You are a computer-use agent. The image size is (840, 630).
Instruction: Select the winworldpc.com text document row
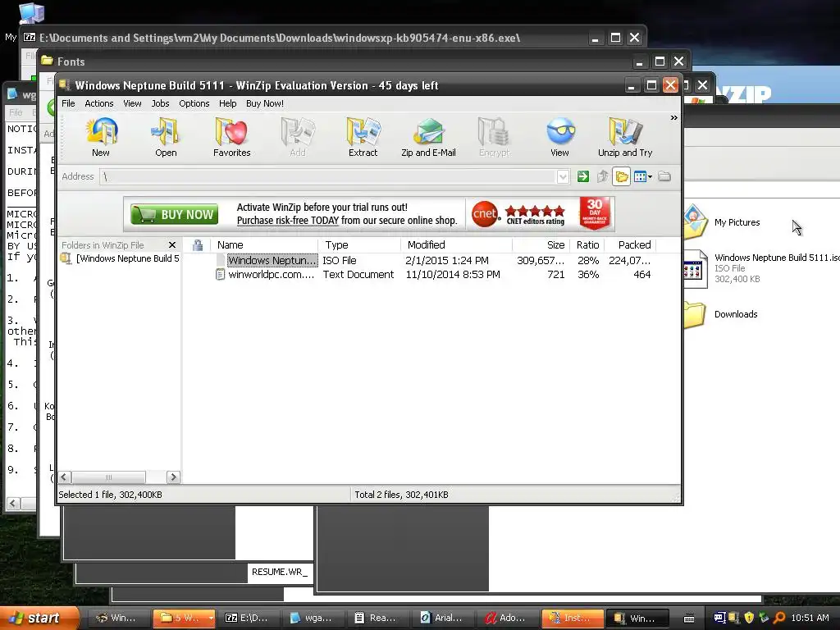point(434,274)
